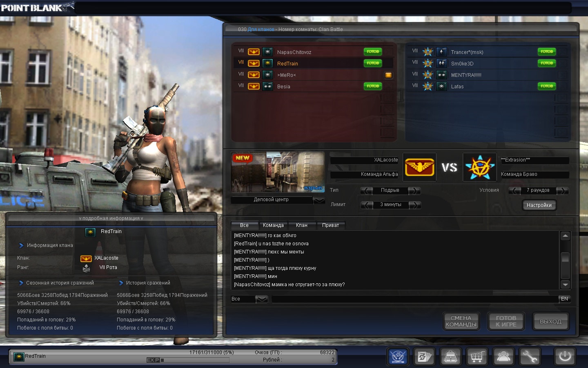
Task: Click NapasChitovoz clan badge icon
Action: pyautogui.click(x=254, y=52)
